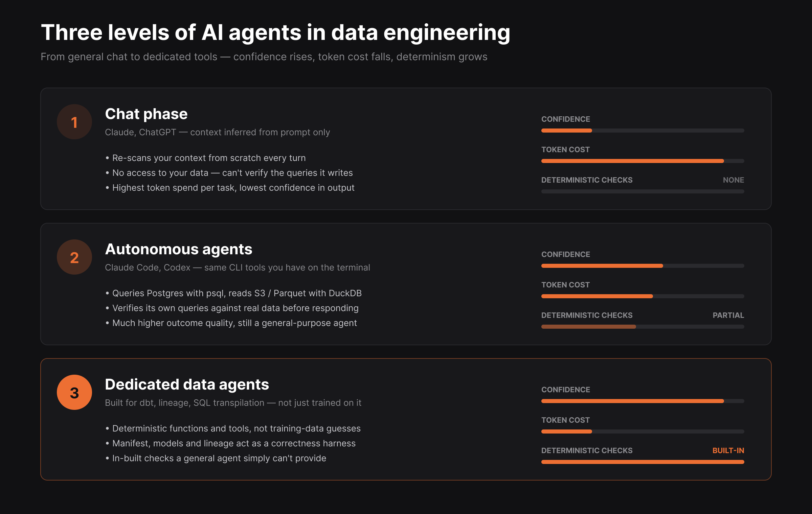
Task: Click DETERMINISTIC CHECKS label in Autonomous agents card
Action: (x=587, y=315)
